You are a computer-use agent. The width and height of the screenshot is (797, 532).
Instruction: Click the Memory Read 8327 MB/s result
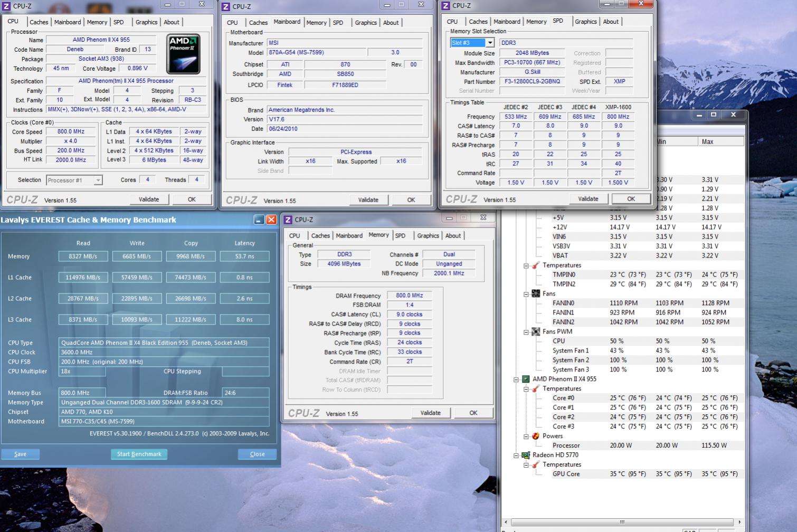click(x=83, y=256)
